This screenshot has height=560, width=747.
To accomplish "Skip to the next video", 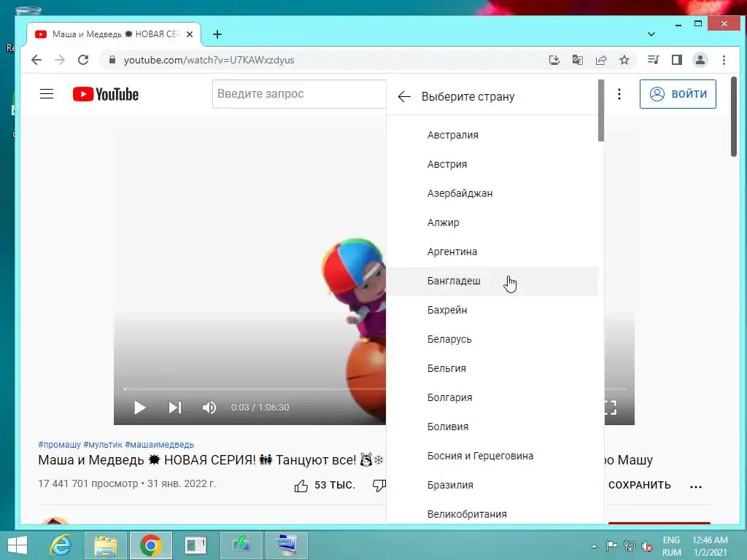I will click(175, 408).
